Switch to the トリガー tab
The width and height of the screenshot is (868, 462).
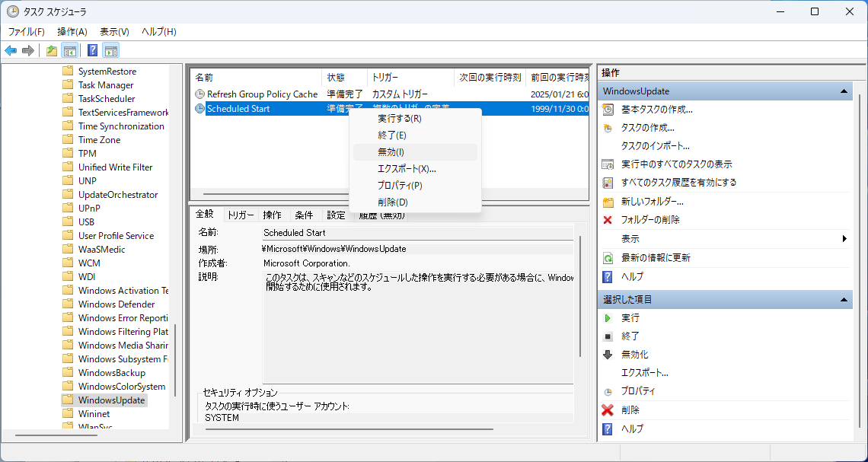click(241, 215)
